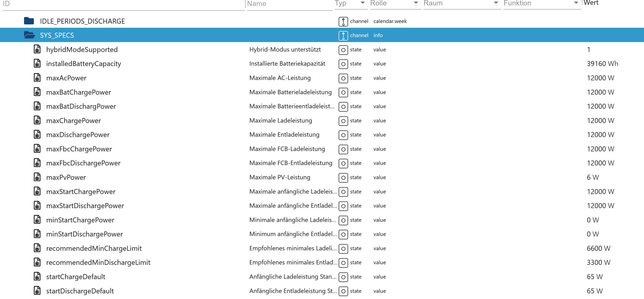Click the 'Maximale FCB-Ladeleistung' name
The width and height of the screenshot is (644, 299).
pyautogui.click(x=287, y=149)
